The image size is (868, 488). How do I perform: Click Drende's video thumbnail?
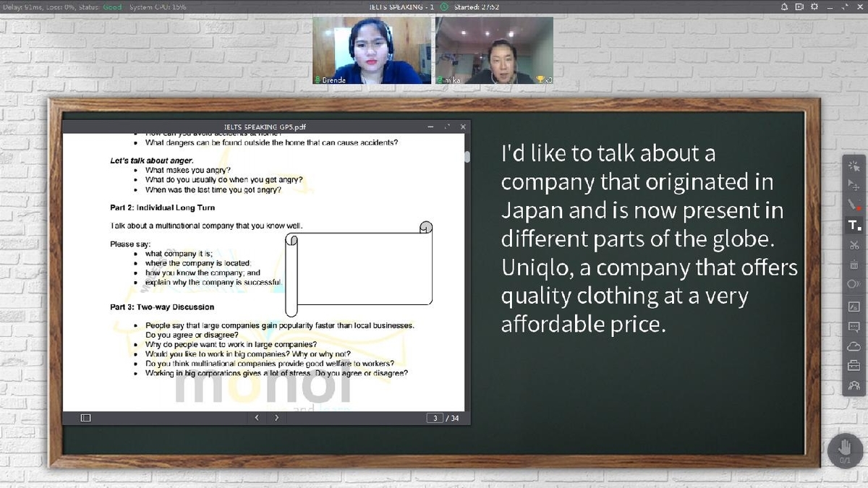point(372,50)
